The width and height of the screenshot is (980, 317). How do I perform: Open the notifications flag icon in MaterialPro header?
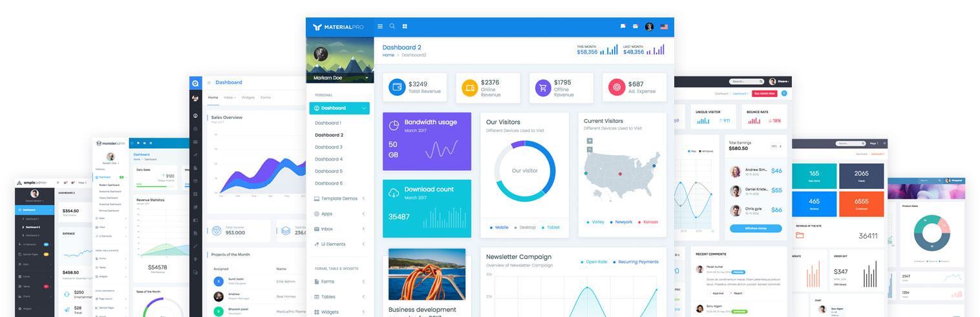coord(623,27)
